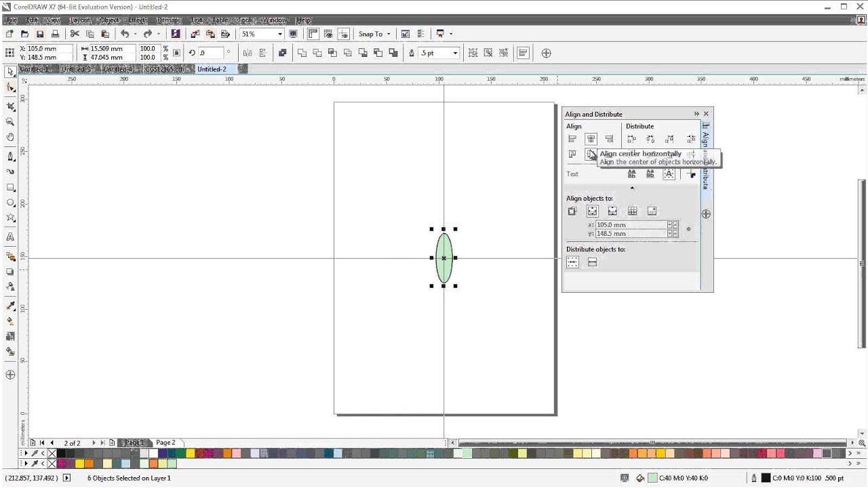Screen dimensions: 868x488
Task: Expand top color palette flyout arrow
Action: 25,453
